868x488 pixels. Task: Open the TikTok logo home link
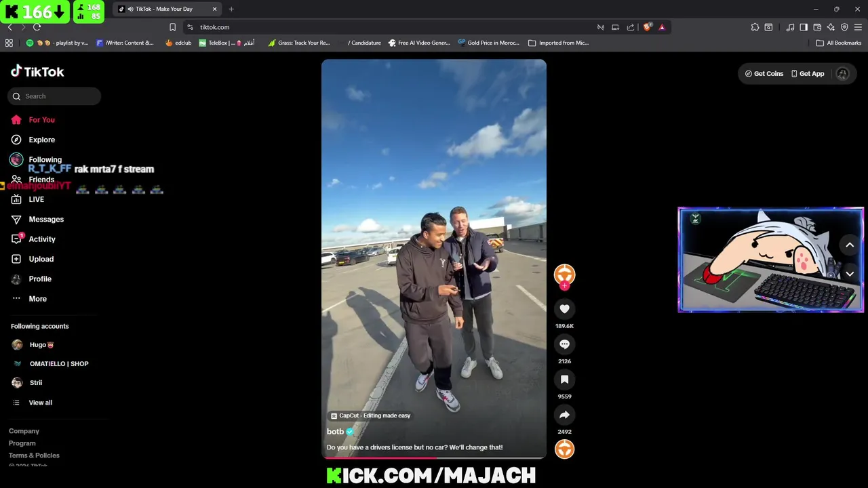tap(37, 72)
